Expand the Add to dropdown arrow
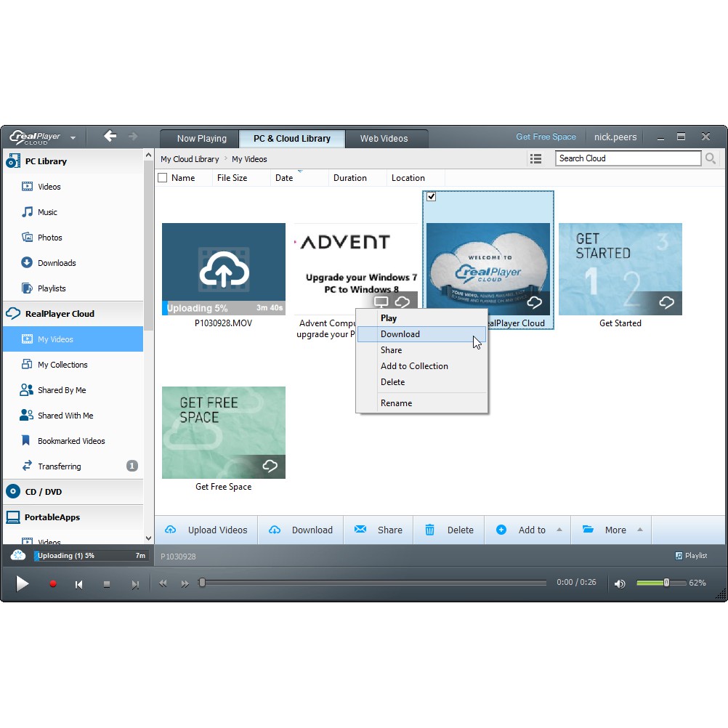 [x=559, y=530]
